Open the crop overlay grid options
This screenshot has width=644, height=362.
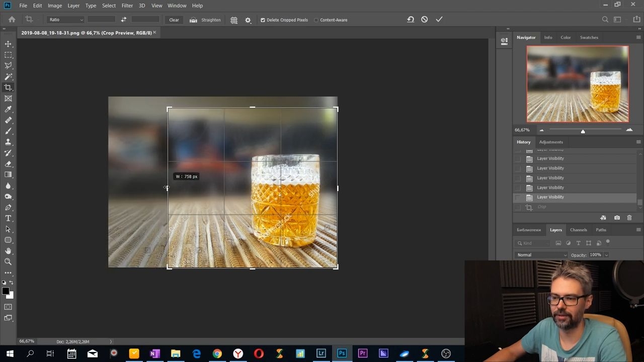tap(234, 20)
